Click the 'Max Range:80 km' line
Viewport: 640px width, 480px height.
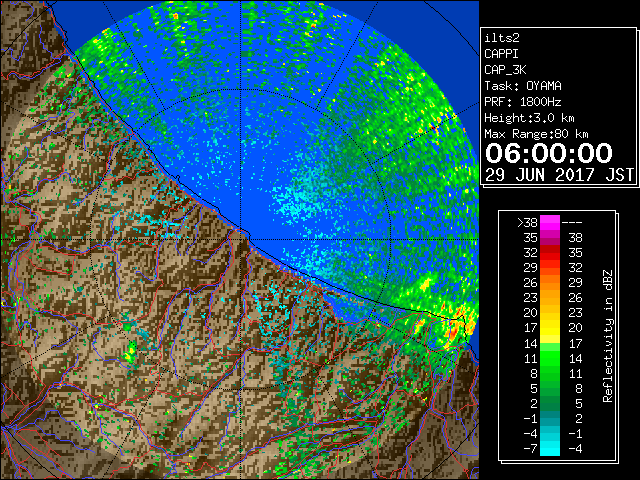pos(536,134)
